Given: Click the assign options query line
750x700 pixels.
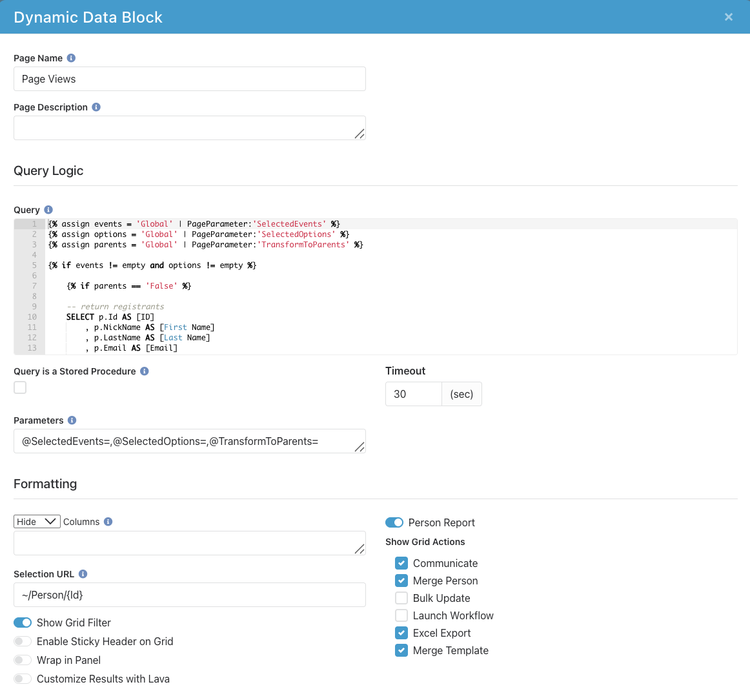Looking at the screenshot, I should [x=199, y=234].
